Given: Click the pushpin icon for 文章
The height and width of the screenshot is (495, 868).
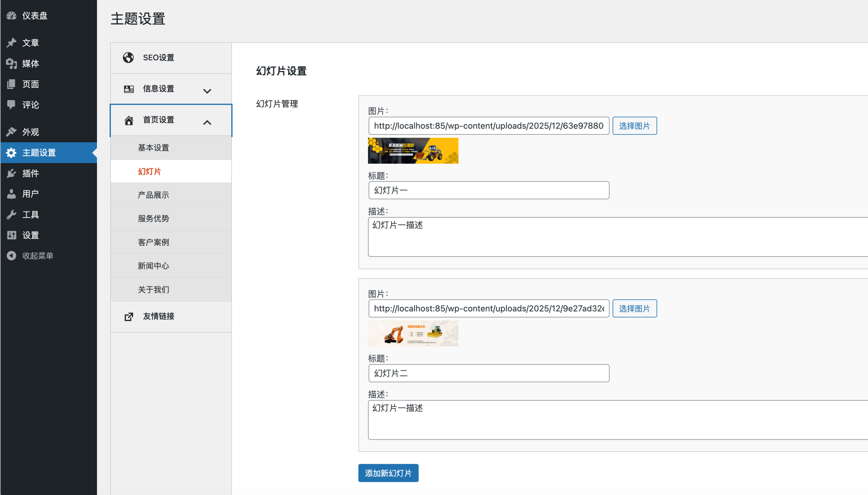Looking at the screenshot, I should pos(12,43).
